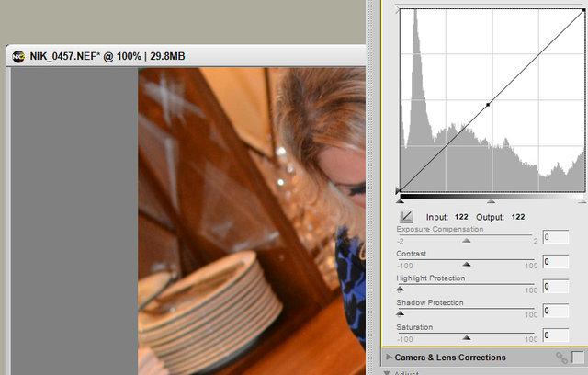
Task: Click the black point triangle below the histogram
Action: 401,201
